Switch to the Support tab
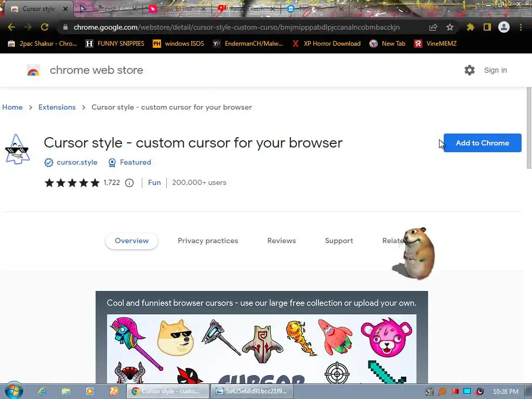Image resolution: width=532 pixels, height=399 pixels. coord(339,241)
